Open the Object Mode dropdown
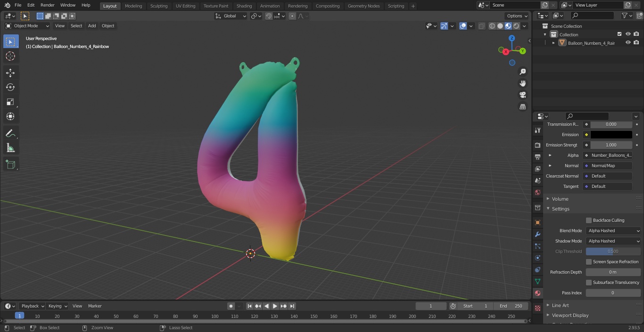 click(27, 26)
